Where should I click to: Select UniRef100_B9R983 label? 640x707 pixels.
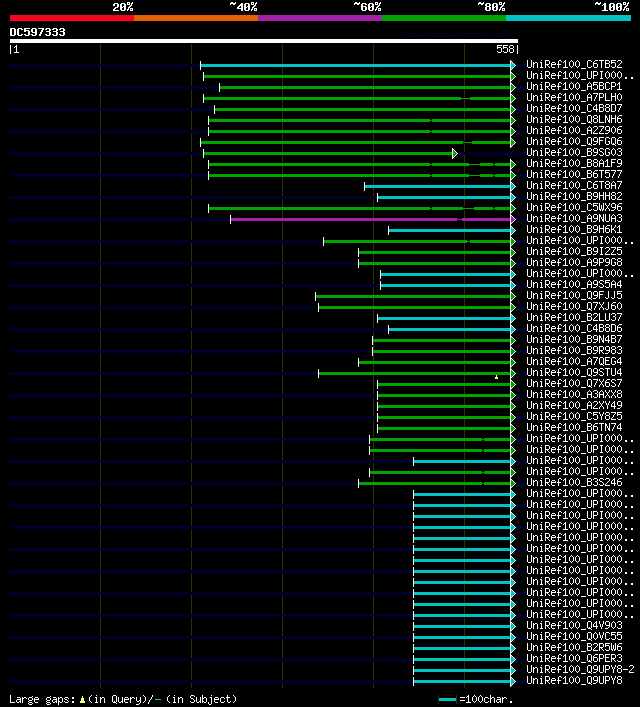pos(574,350)
